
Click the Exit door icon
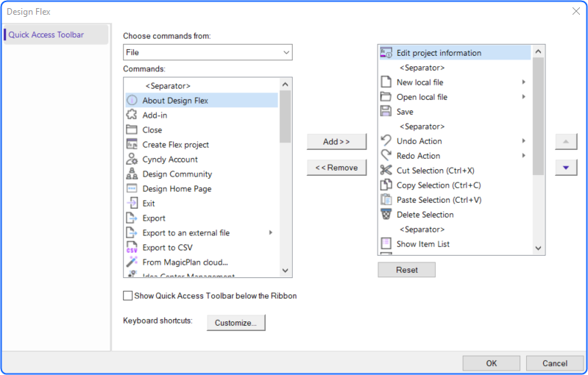[132, 203]
